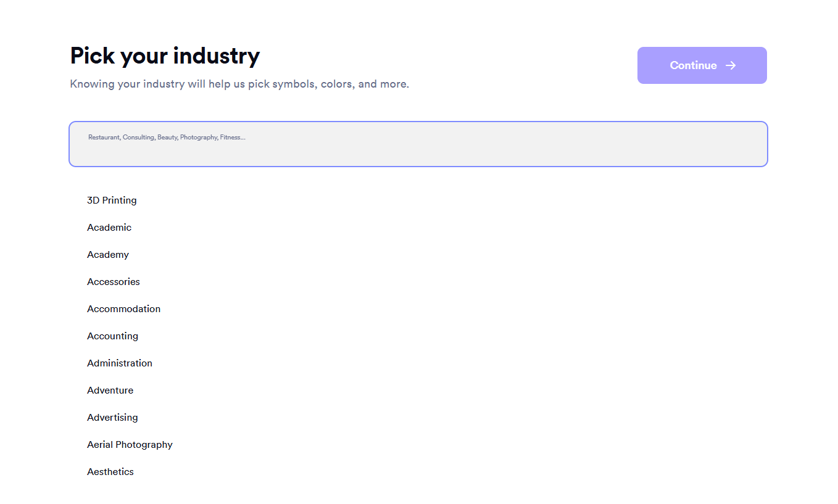
Task: Click the word Printing in 3D Printing
Action: point(120,200)
